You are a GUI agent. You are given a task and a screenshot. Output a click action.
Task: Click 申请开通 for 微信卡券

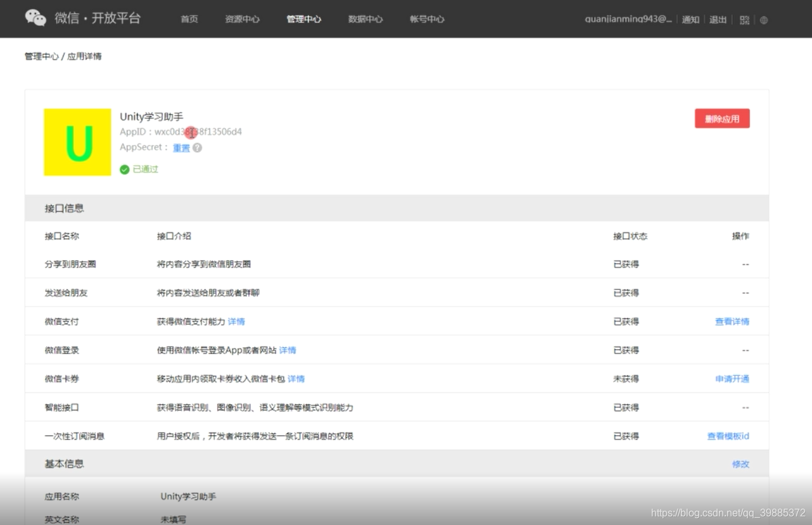[732, 379]
